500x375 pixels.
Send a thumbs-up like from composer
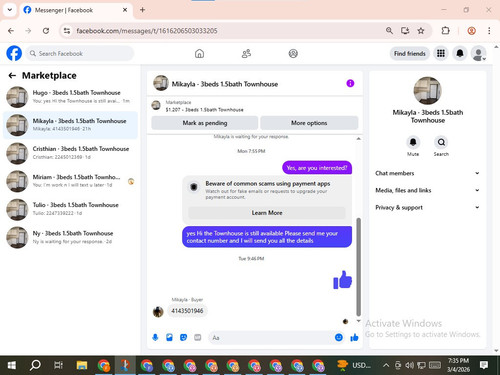[354, 338]
